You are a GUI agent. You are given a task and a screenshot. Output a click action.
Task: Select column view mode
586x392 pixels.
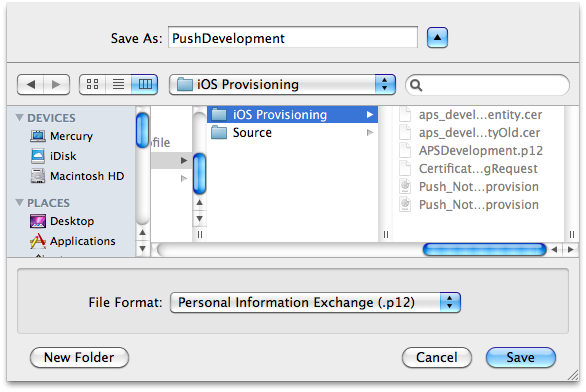[145, 84]
